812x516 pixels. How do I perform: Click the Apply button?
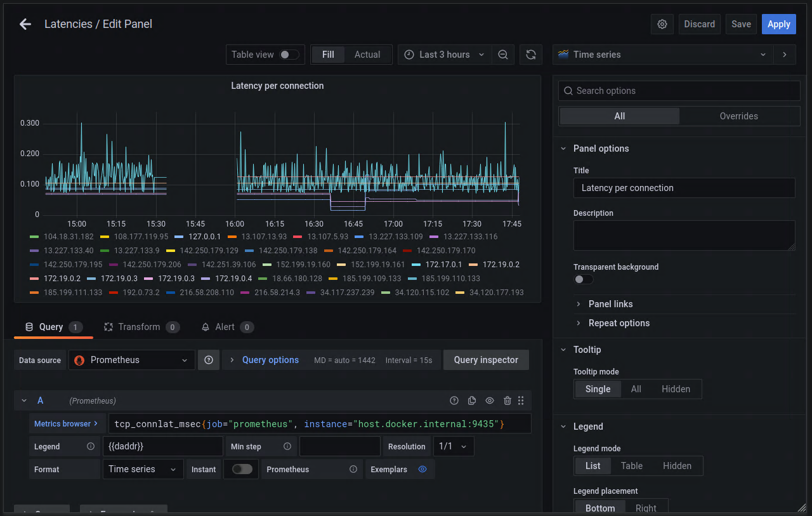778,24
